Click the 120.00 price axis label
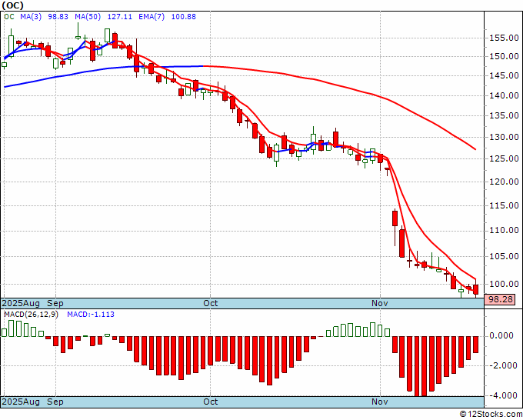523x420 pixels. coord(504,182)
